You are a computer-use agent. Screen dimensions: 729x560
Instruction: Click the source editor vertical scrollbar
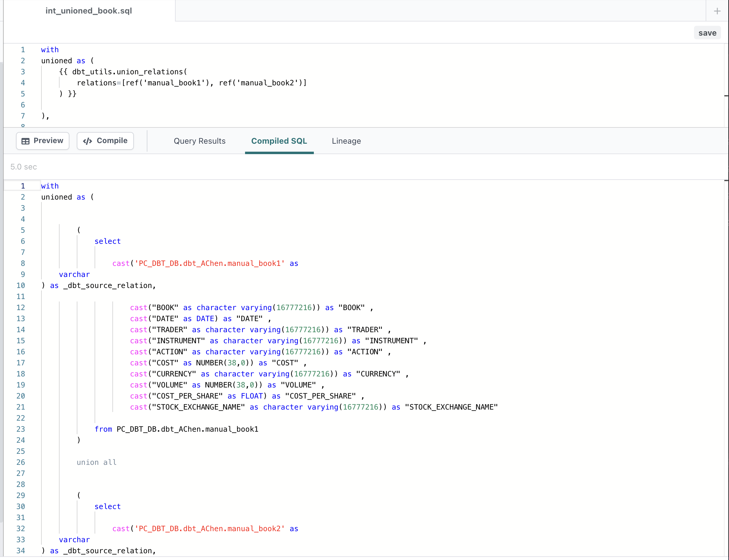tap(726, 85)
